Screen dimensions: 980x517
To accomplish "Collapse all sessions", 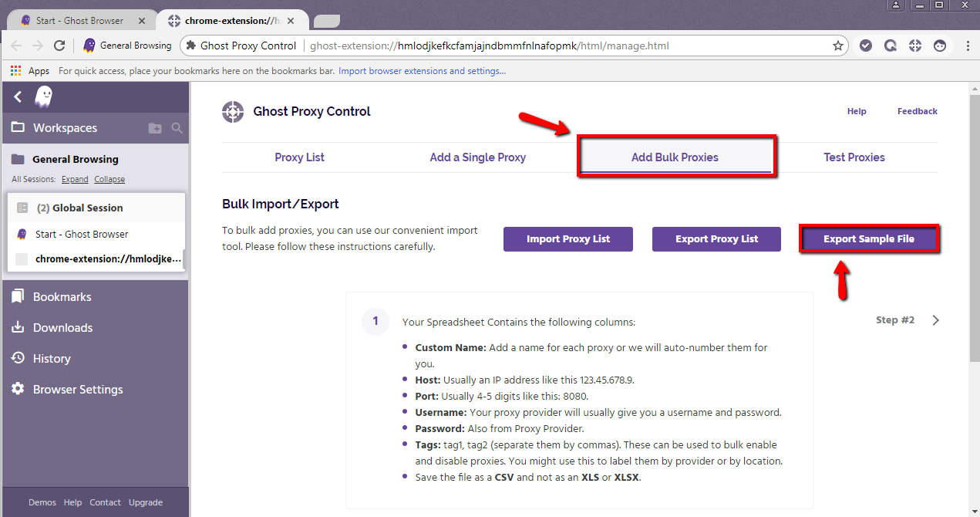I will [109, 180].
